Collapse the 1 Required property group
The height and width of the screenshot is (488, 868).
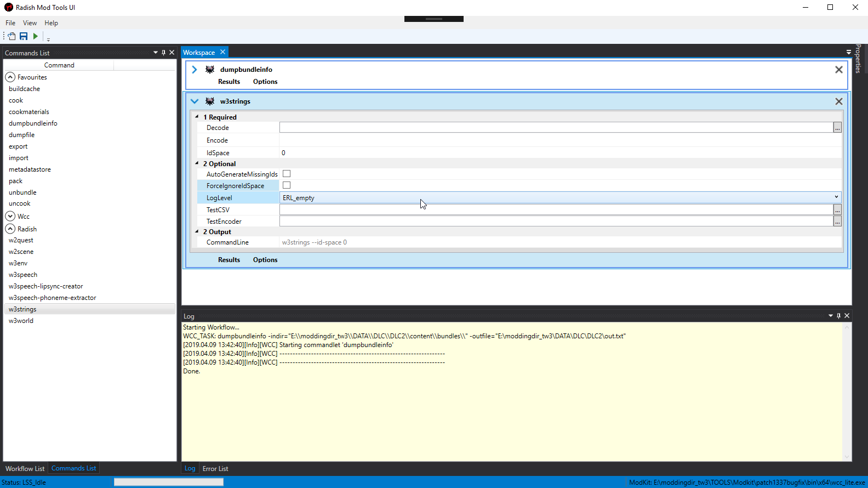(x=197, y=117)
